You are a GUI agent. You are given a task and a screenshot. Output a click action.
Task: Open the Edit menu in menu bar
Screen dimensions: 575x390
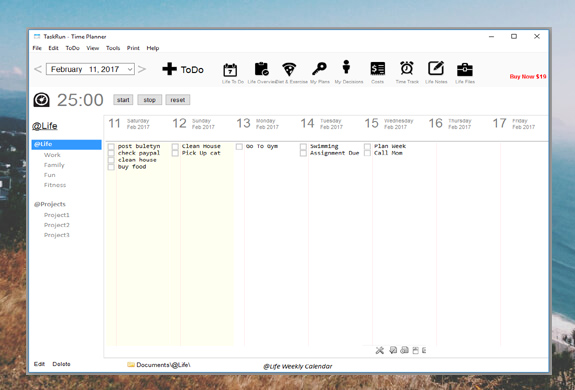coord(54,48)
